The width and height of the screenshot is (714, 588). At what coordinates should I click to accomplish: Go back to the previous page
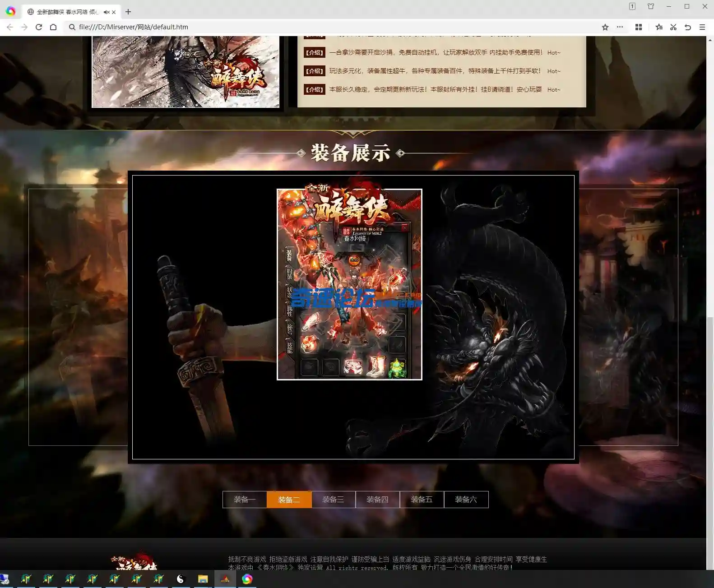10,27
